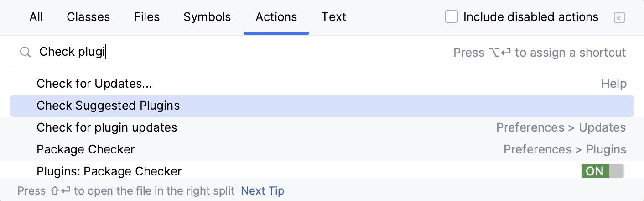
Task: Select Check for Updates... action
Action: tap(94, 84)
